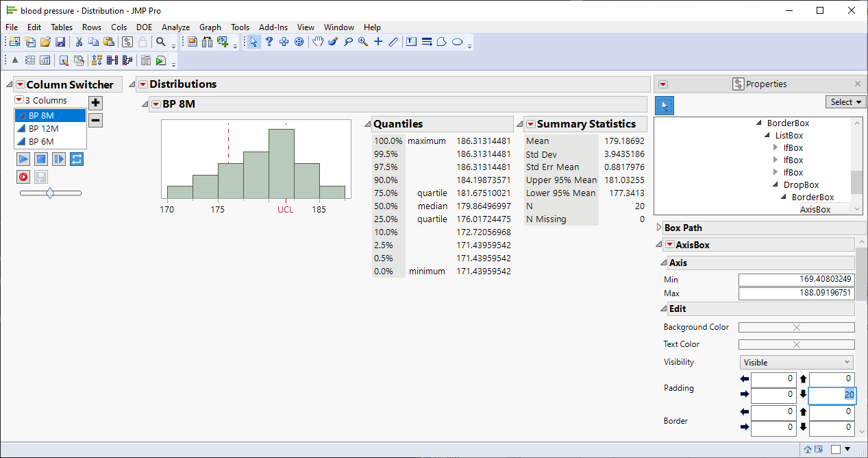Viewport: 868px width, 458px height.
Task: Open the Visibility dropdown set to Visible
Action: point(797,362)
